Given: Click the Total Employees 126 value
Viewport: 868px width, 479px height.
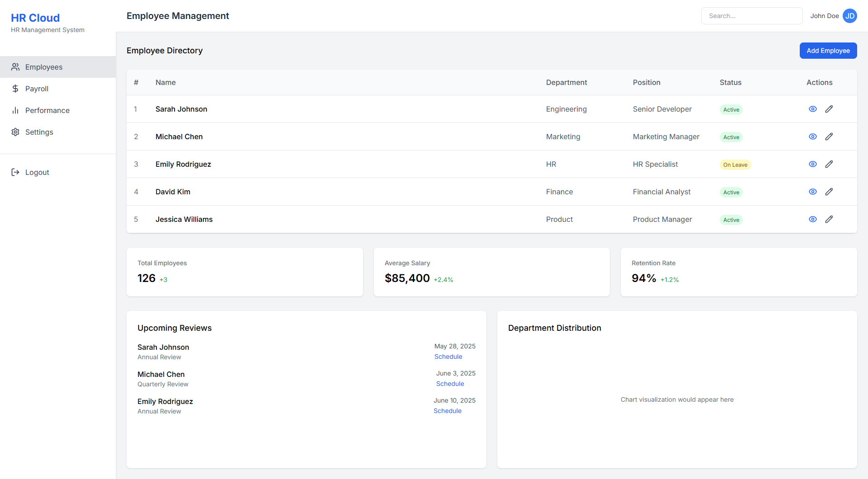Looking at the screenshot, I should click(146, 278).
